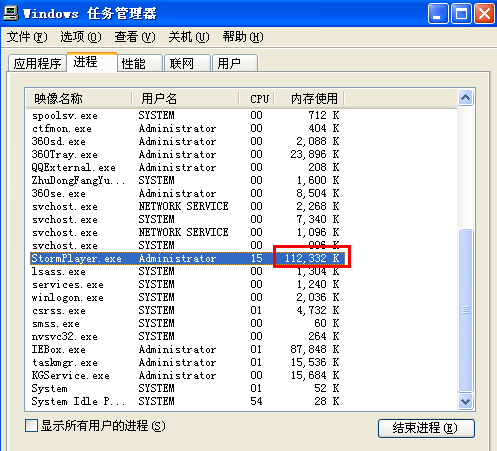Switch to the 联网 tab

[188, 63]
